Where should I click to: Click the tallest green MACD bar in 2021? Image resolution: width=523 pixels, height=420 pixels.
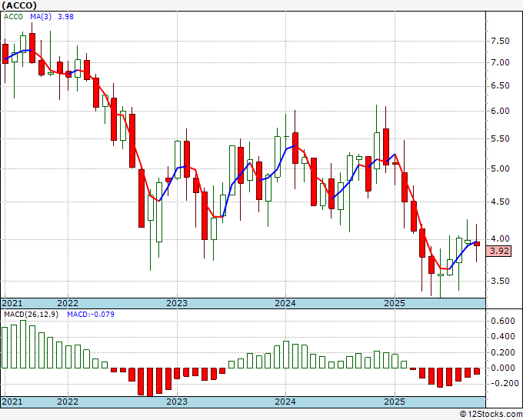(23, 345)
